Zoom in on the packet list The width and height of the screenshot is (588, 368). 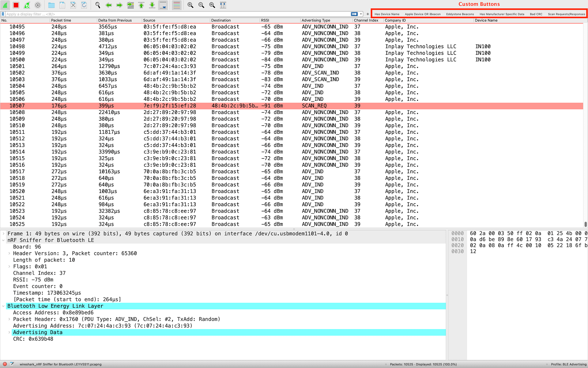tap(190, 5)
